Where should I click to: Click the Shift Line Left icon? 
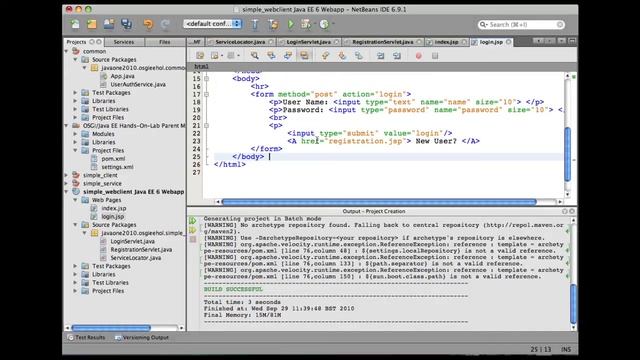380,56
